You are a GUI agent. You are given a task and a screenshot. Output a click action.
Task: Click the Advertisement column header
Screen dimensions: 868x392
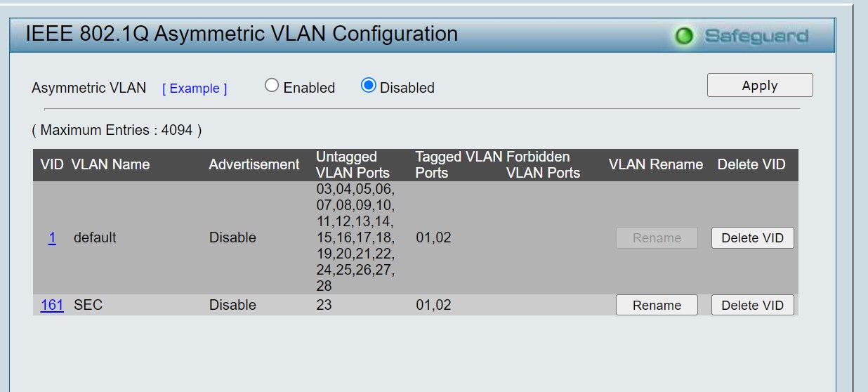tap(254, 164)
